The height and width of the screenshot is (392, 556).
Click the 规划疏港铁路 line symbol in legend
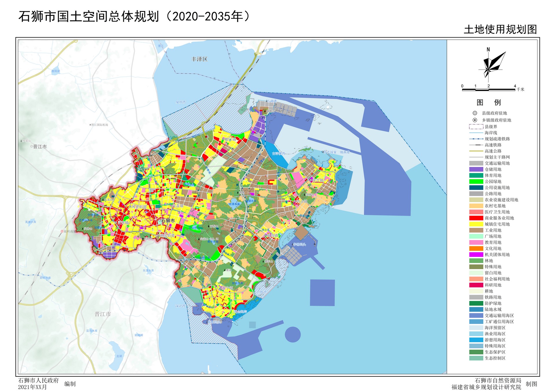[x=476, y=139]
